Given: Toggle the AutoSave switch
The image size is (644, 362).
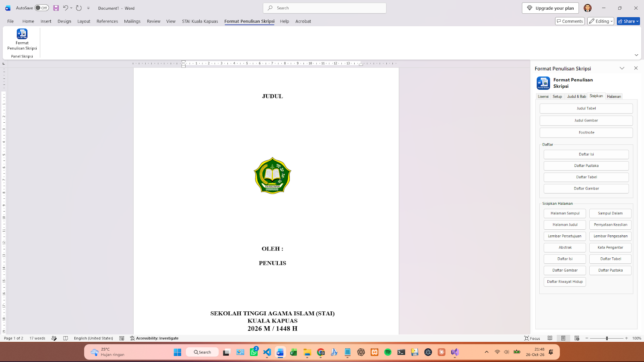Looking at the screenshot, I should click(41, 8).
